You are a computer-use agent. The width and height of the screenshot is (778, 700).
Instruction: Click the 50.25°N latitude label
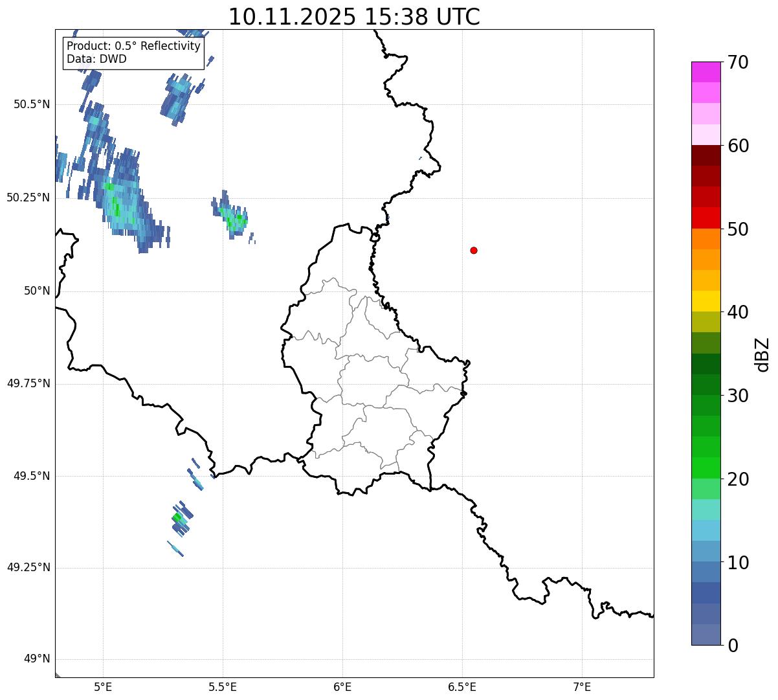(28, 198)
